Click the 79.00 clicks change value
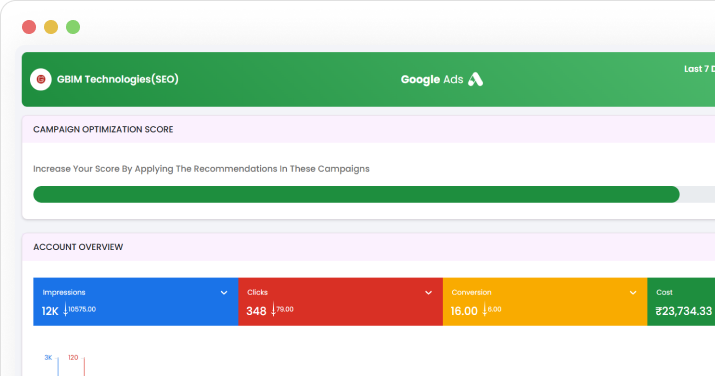 [x=285, y=309]
